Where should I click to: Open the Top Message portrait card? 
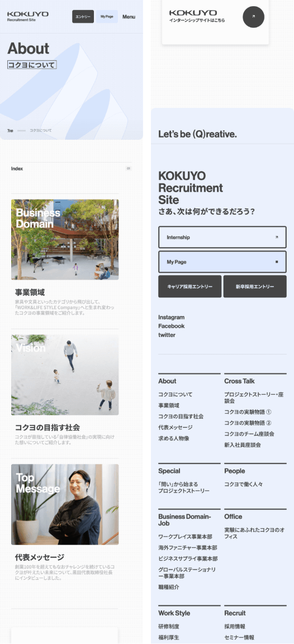pos(65,504)
